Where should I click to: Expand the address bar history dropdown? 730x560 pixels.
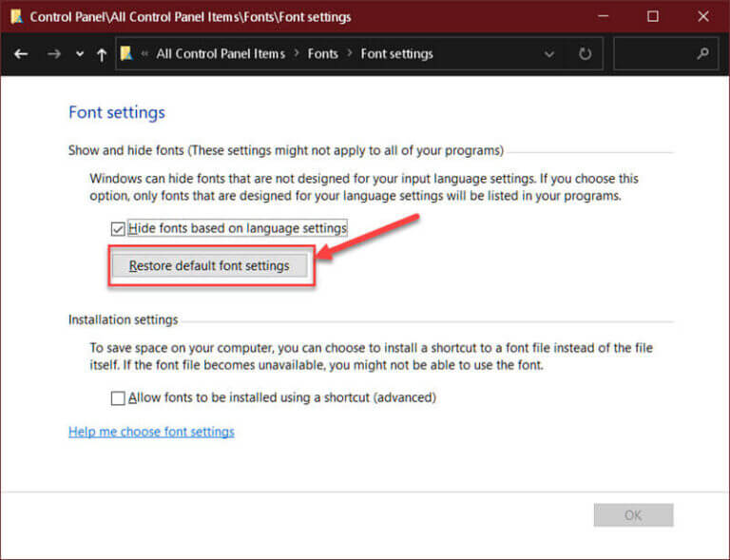click(549, 54)
